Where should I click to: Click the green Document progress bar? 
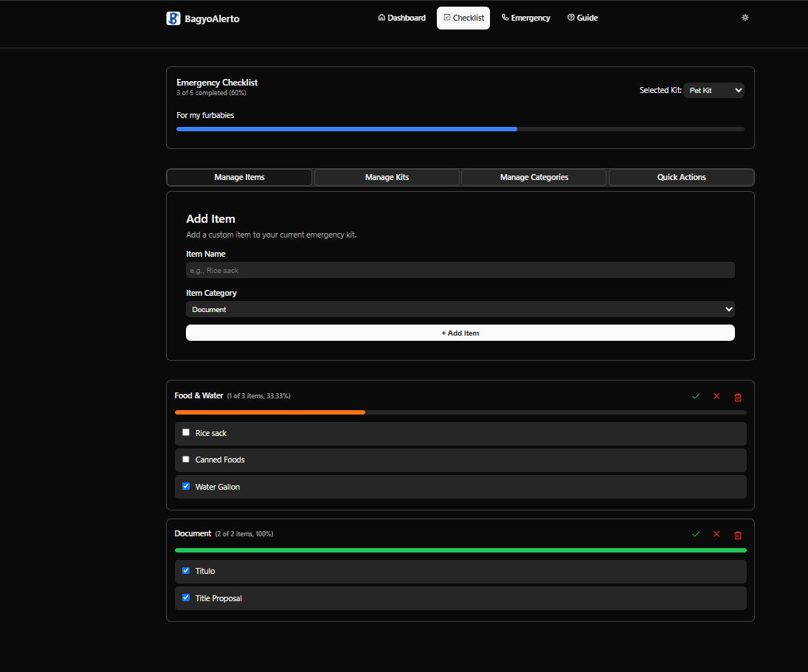point(460,550)
